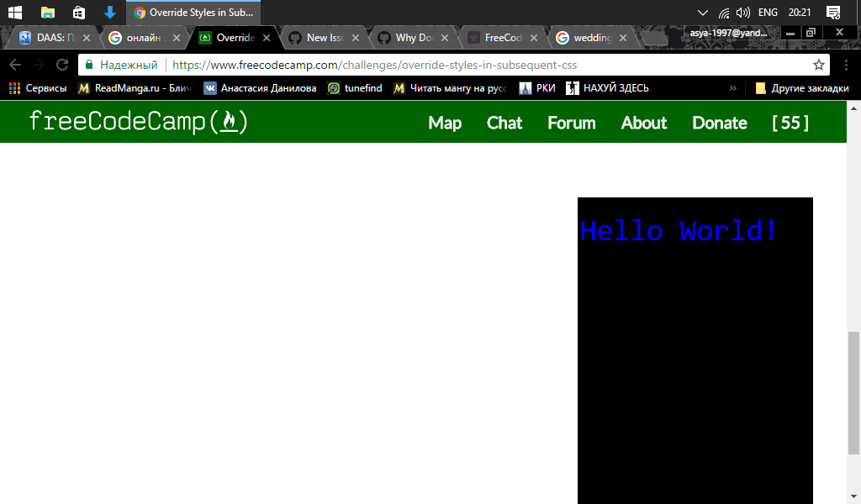Click the tunefind bookmark icon
The width and height of the screenshot is (861, 504).
click(333, 87)
